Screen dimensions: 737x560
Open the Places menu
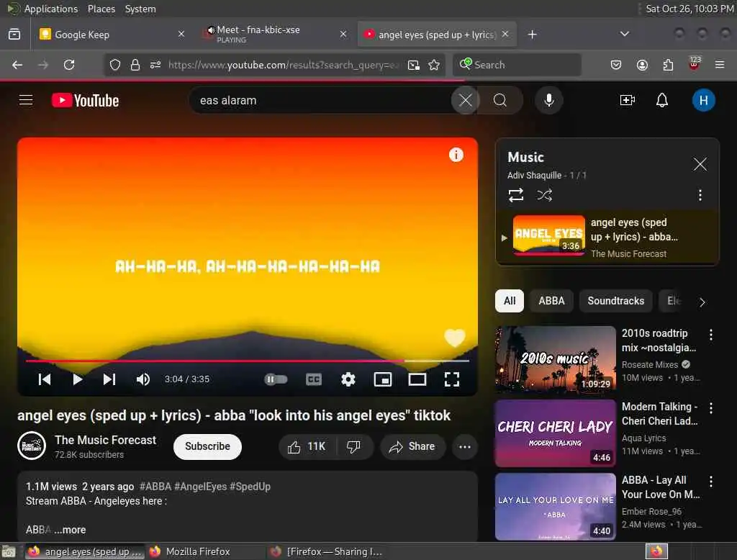pyautogui.click(x=101, y=9)
